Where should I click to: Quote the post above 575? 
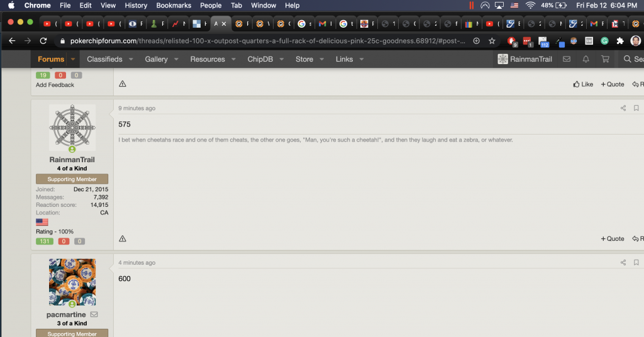613,84
